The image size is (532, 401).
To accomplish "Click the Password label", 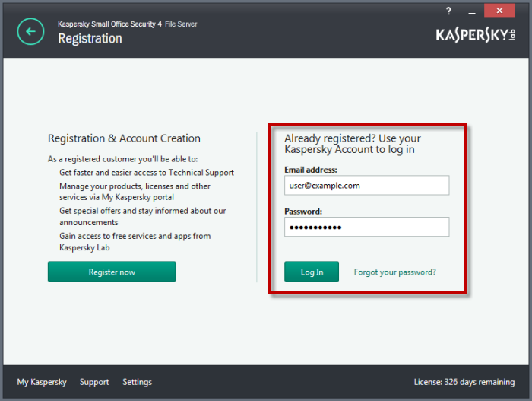I will 303,212.
